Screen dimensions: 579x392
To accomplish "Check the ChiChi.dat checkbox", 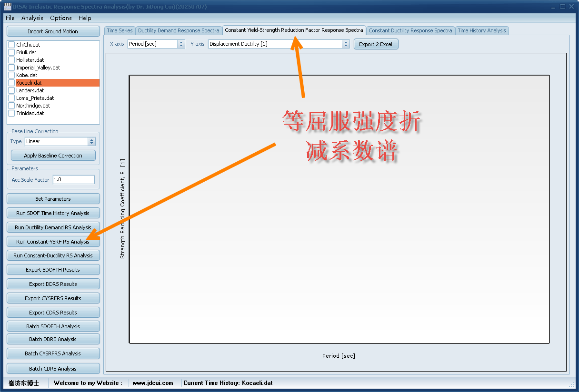I will [12, 45].
